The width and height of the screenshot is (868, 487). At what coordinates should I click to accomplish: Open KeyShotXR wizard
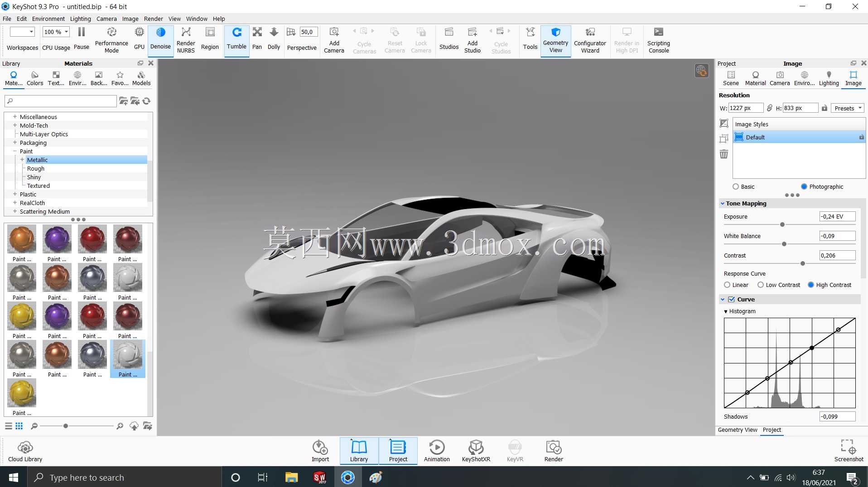pos(476,451)
